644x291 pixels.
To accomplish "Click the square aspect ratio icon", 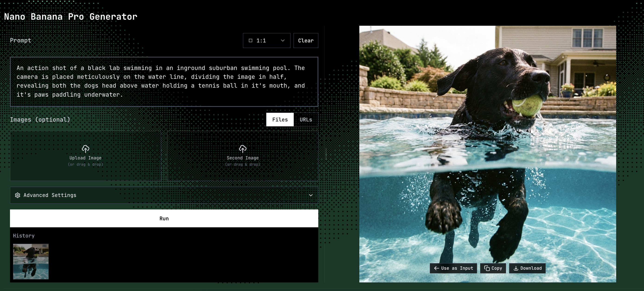I will pyautogui.click(x=251, y=41).
